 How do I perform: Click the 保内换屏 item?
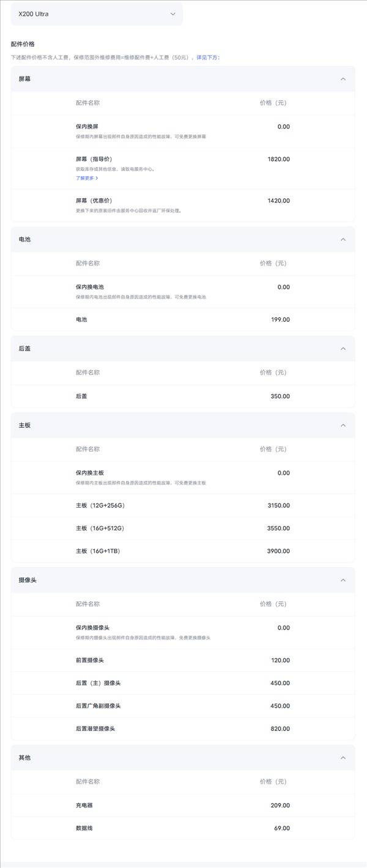click(x=87, y=127)
